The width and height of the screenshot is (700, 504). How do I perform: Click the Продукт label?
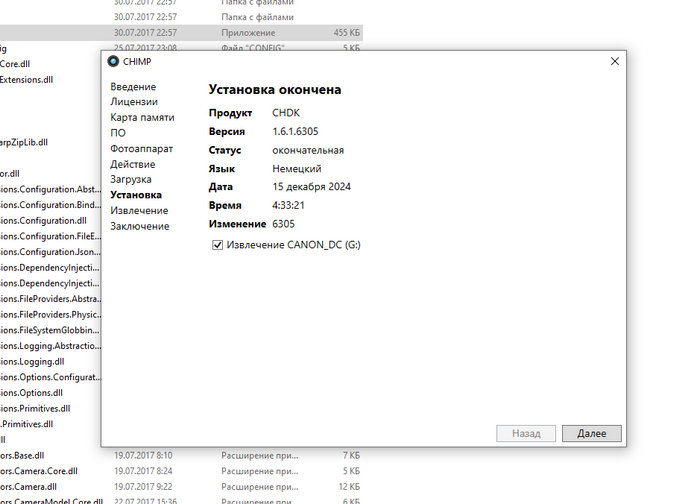[230, 113]
